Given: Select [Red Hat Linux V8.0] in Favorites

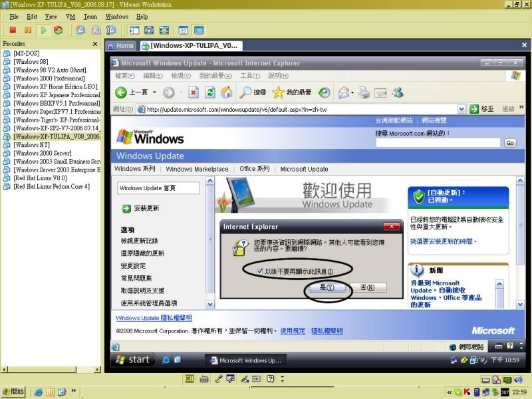Looking at the screenshot, I should tap(40, 178).
